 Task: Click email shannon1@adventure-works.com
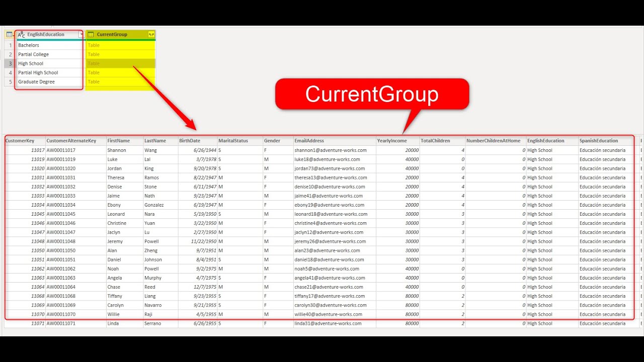pos(331,150)
